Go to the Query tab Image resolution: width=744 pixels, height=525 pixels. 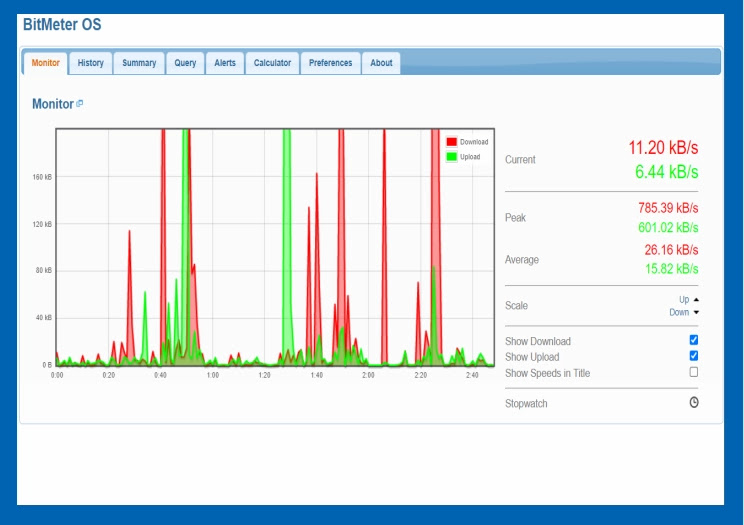185,63
